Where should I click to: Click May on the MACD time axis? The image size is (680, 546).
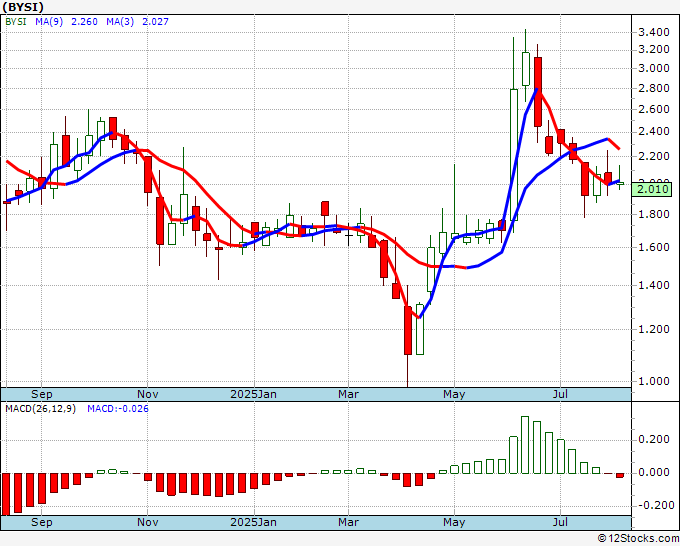pos(454,522)
